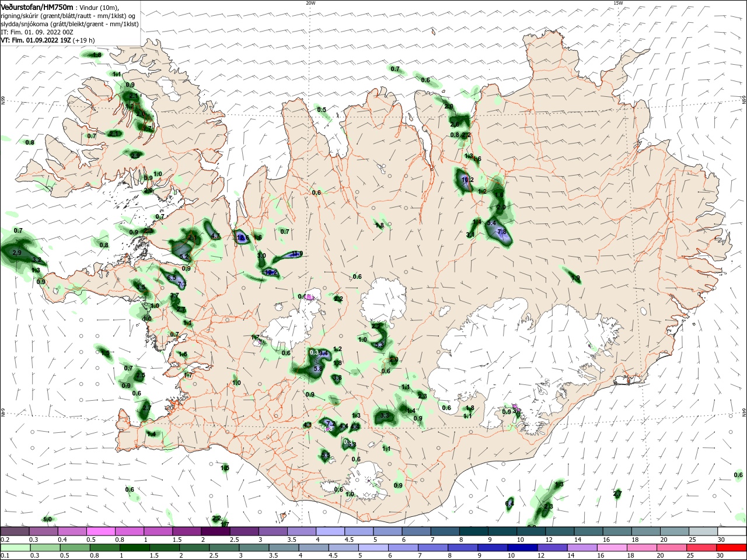The width and height of the screenshot is (747, 560).
Task: Click the 'slydda/snjókoma' snow legend description line
Action: pyautogui.click(x=69, y=24)
